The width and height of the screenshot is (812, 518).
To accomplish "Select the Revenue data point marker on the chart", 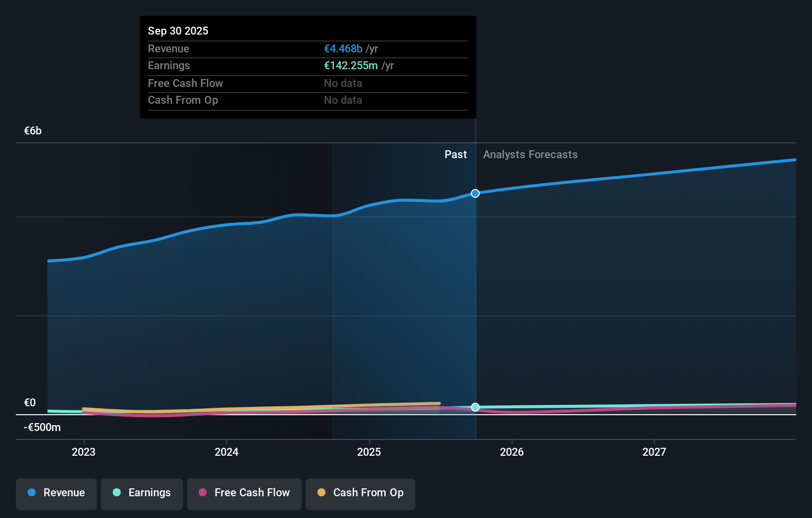I will click(475, 193).
